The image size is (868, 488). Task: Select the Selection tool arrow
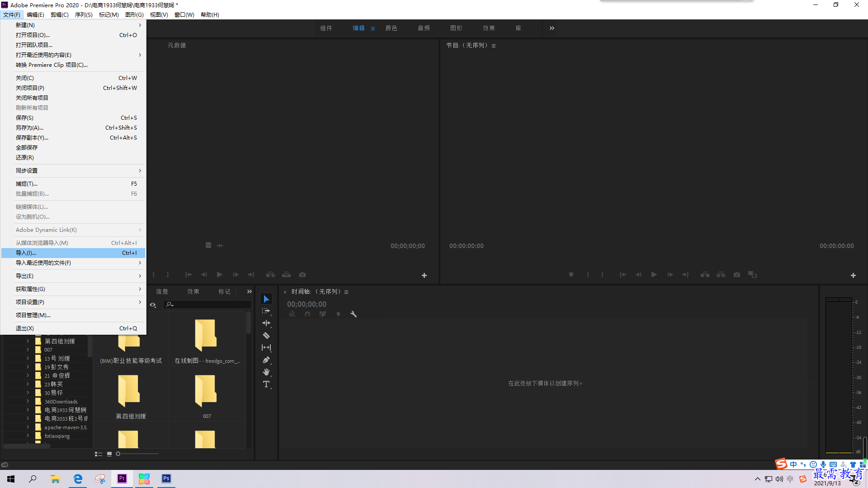pos(266,299)
